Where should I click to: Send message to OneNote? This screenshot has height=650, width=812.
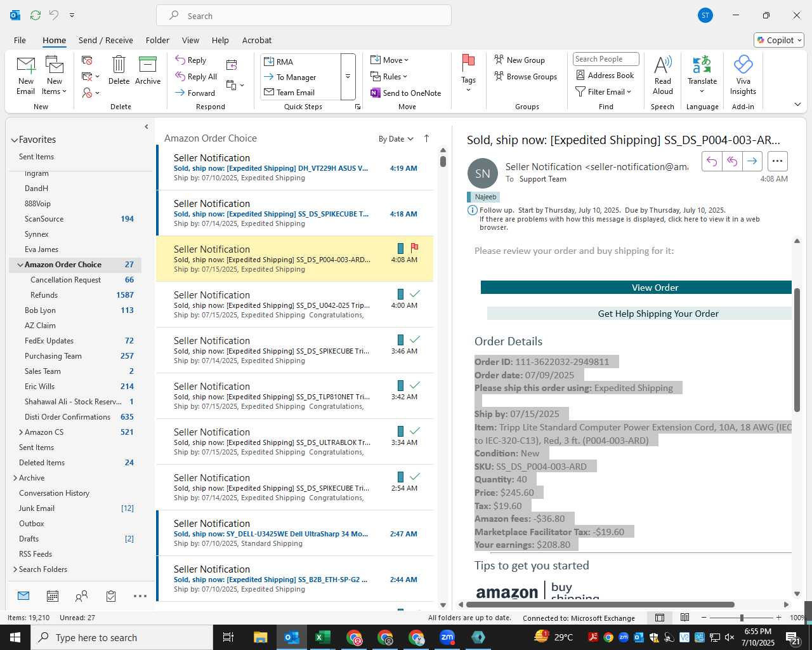(405, 93)
